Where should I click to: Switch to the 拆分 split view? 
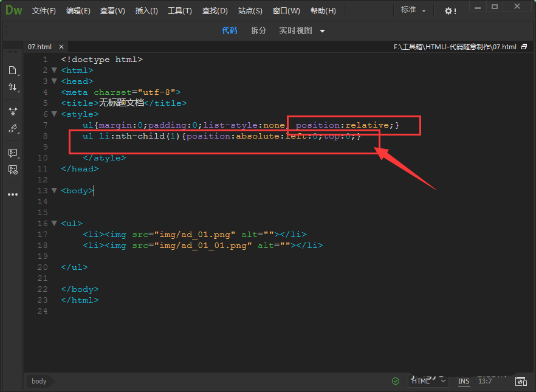[x=258, y=30]
